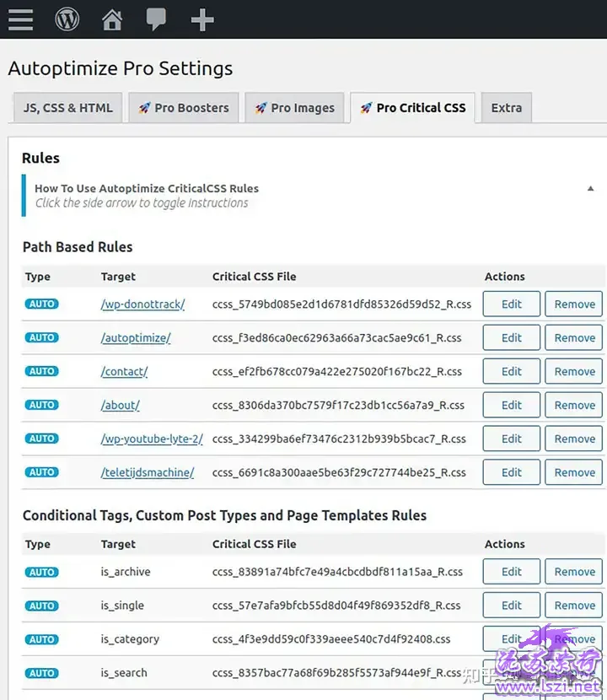Click AUTO badge in /wp-donottrack/ row

tap(41, 304)
